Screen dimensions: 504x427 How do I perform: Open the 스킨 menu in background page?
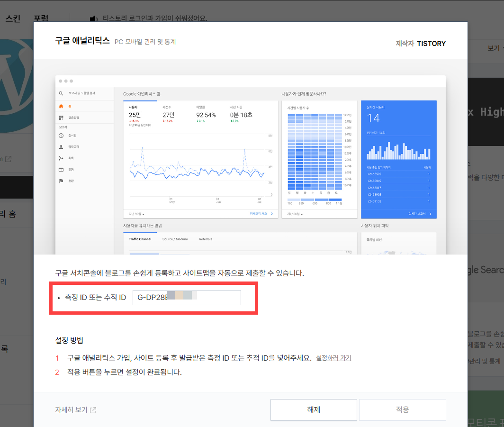click(13, 18)
